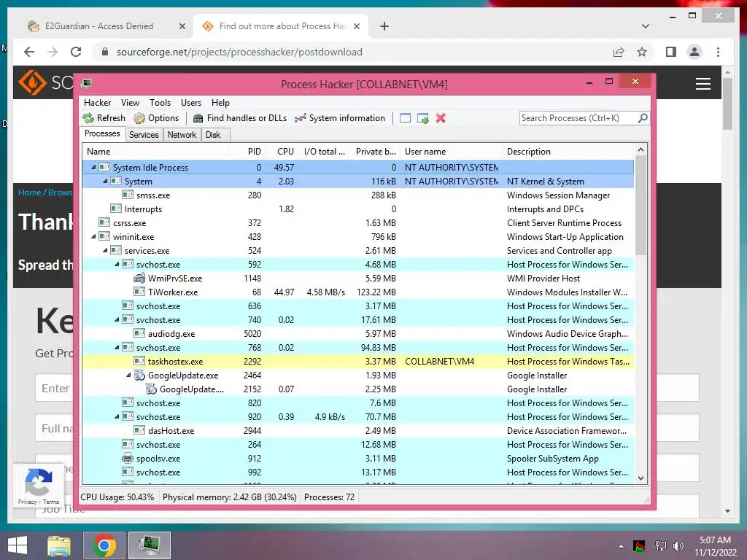This screenshot has width=747, height=560.
Task: Open the Windows Start button
Action: (18, 545)
